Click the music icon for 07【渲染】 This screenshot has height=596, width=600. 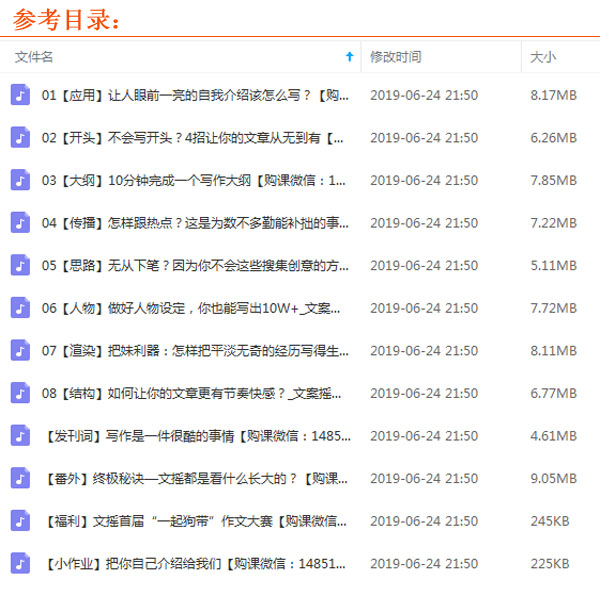click(20, 350)
